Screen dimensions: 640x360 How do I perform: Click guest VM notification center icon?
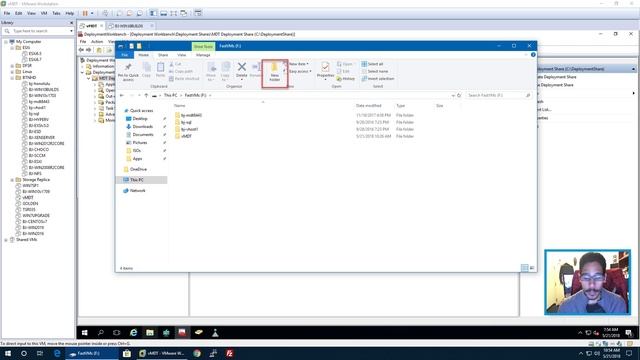[x=629, y=333]
